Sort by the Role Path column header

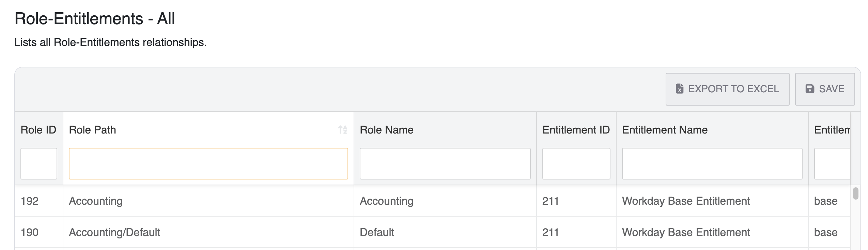(92, 130)
